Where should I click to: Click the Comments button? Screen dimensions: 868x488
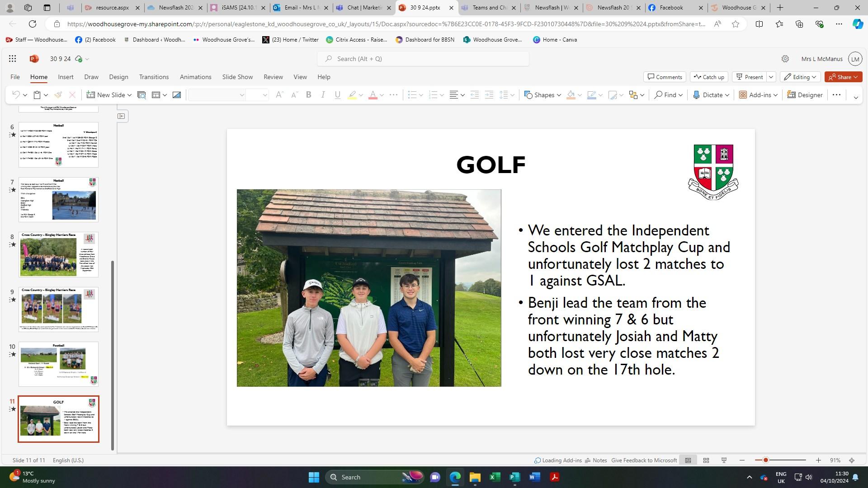point(665,77)
